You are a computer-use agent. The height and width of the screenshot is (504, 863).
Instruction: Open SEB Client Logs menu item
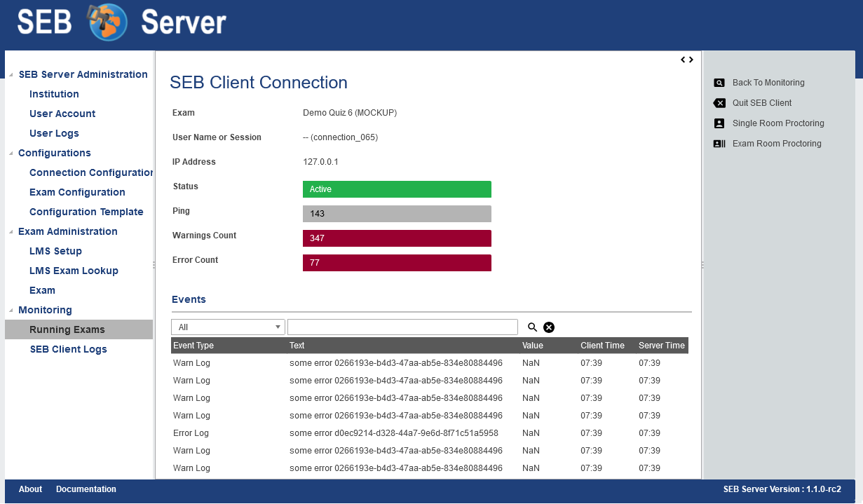tap(68, 349)
